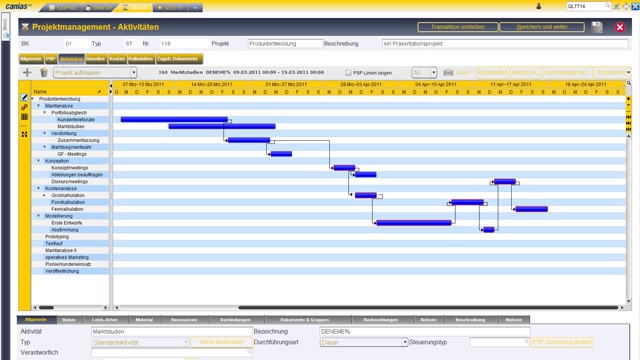Expand the Grobkalkulation tree node
The image size is (640, 360).
[x=45, y=195]
